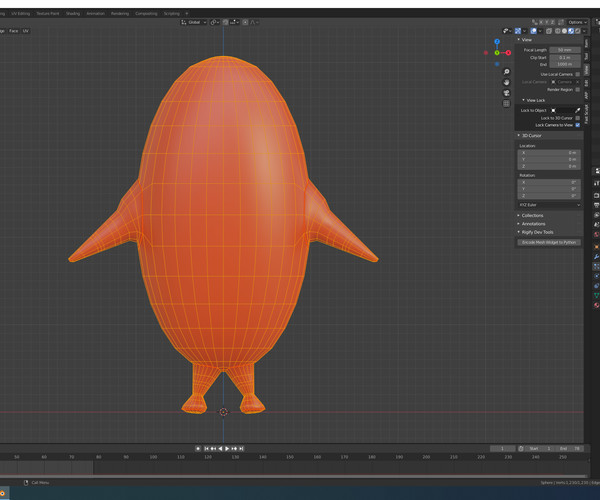Screen dimensions: 600x500
Task: Enable the Lock to 3D Cursor checkbox
Action: [577, 118]
